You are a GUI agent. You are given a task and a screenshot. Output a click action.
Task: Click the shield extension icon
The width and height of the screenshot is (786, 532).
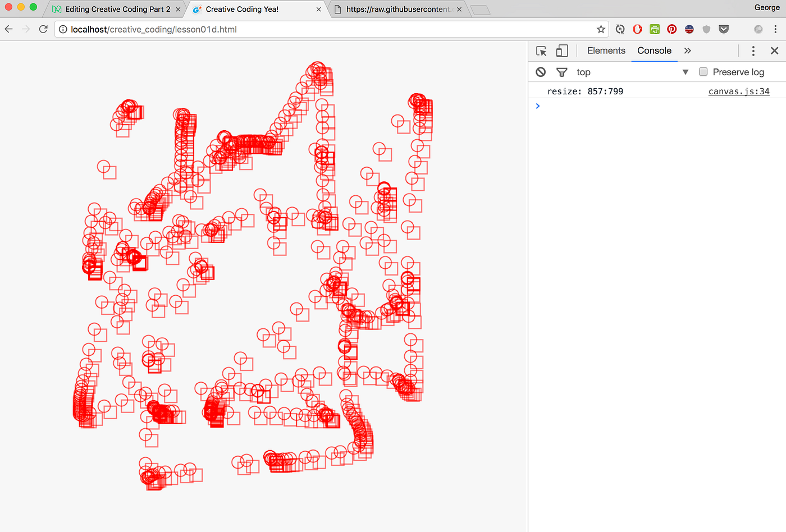pos(706,29)
